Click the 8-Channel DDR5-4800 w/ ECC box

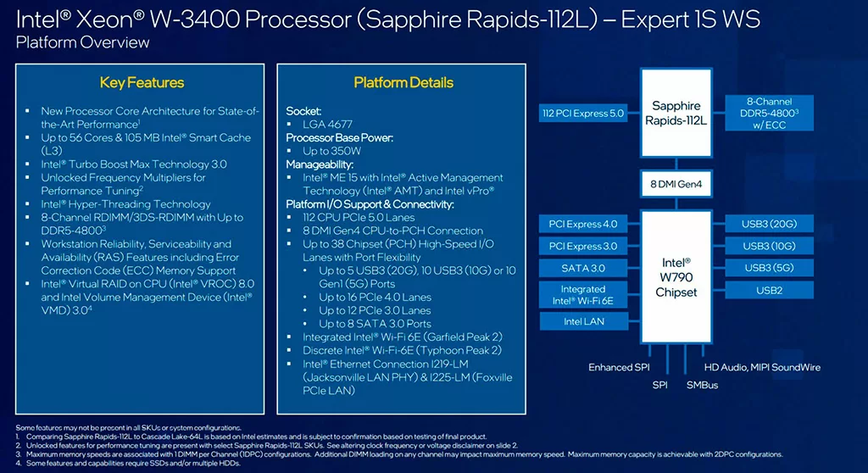(x=769, y=113)
